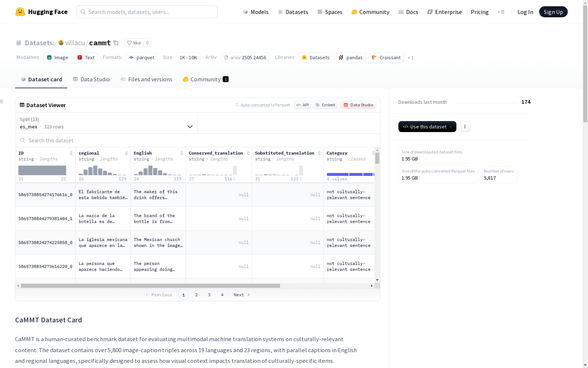Open the villacu user profile link
This screenshot has width=588, height=368.
pos(75,43)
